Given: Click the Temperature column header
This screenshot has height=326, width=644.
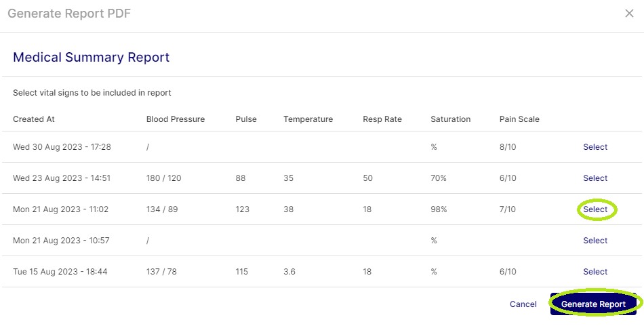Looking at the screenshot, I should coord(308,119).
